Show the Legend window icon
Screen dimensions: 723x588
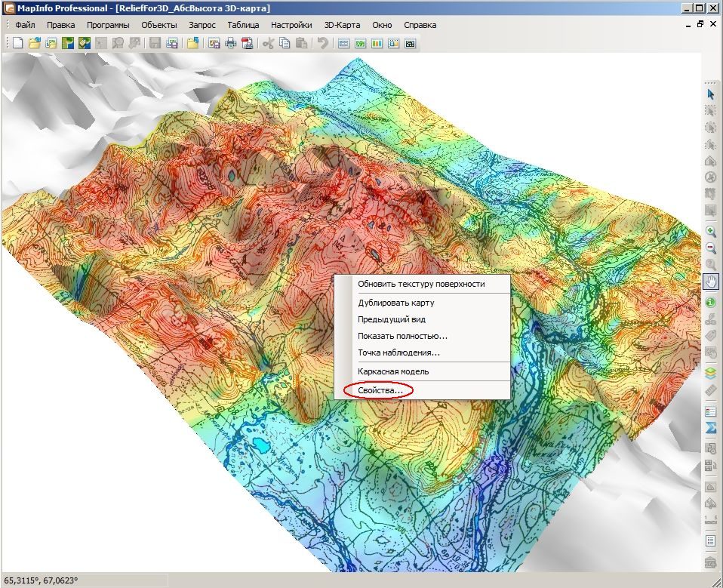tap(711, 411)
